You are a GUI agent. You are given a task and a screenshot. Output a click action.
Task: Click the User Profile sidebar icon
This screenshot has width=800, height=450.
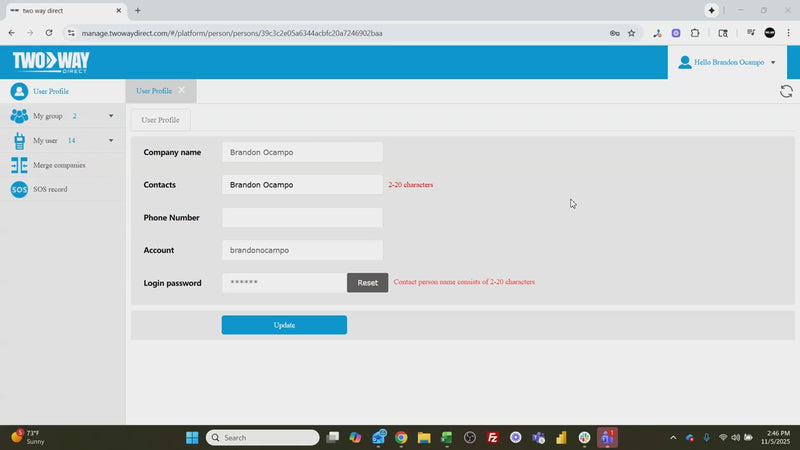19,91
